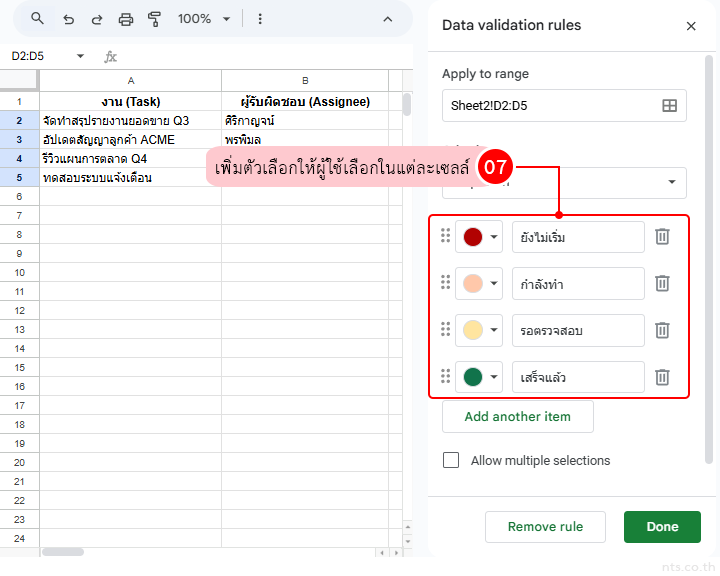This screenshot has height=576, width=720.
Task: Expand the name box dropdown arrow
Action: [80, 57]
